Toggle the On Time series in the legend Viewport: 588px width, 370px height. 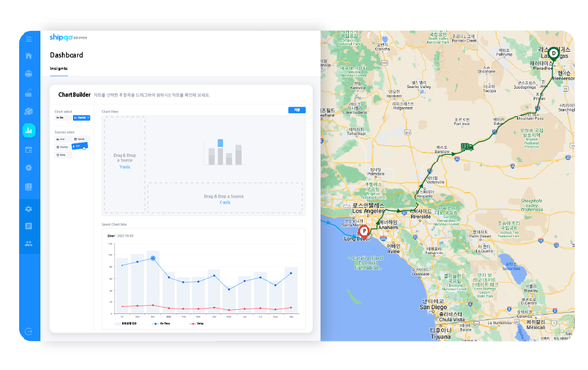[162, 323]
